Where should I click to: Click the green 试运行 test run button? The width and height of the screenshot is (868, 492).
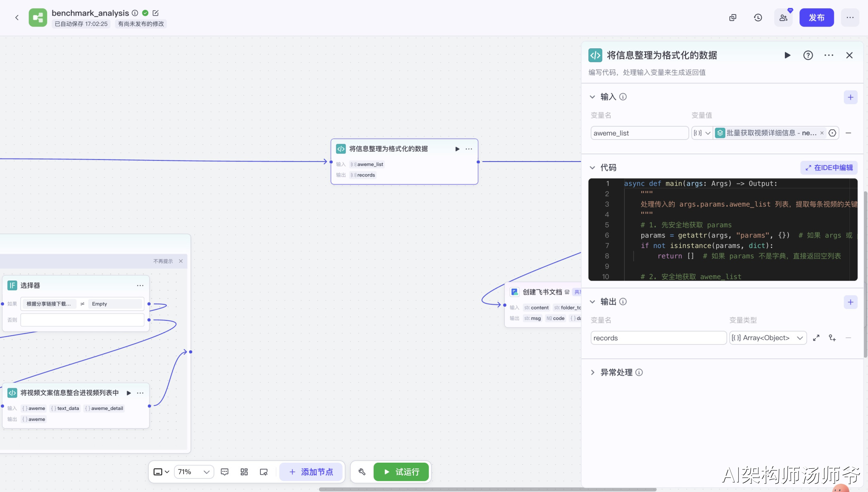pos(401,472)
